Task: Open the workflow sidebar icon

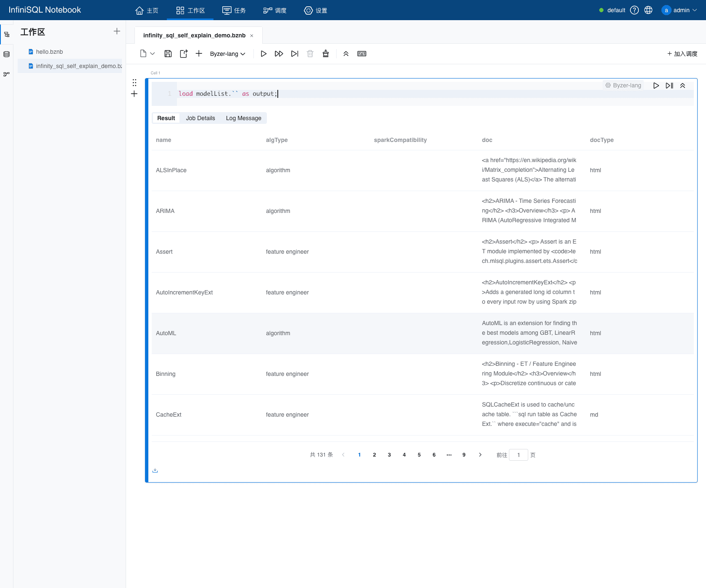Action: (7, 74)
